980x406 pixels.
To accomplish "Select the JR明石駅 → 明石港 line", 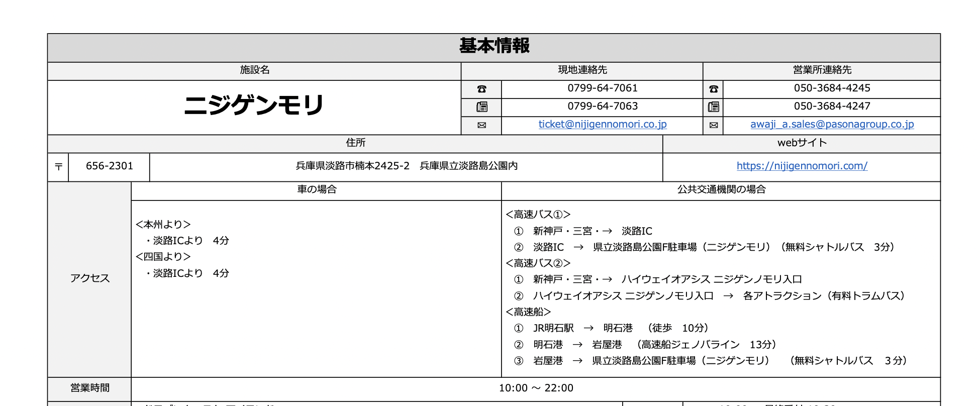I will (x=611, y=329).
